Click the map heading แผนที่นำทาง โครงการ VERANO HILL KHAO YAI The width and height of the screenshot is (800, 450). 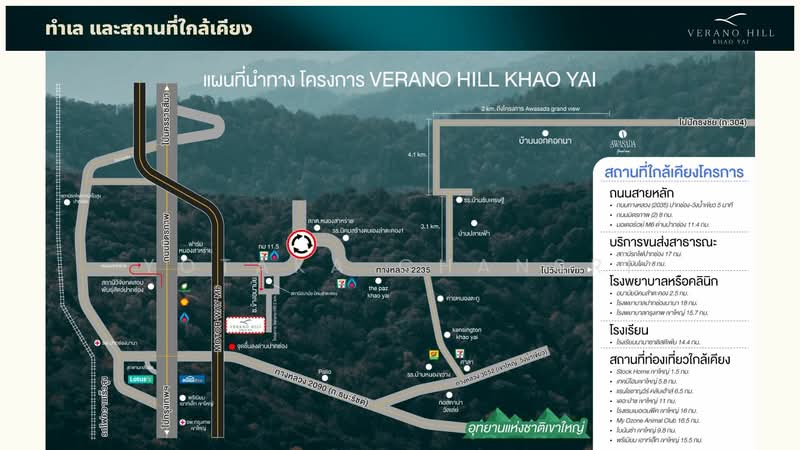399,80
